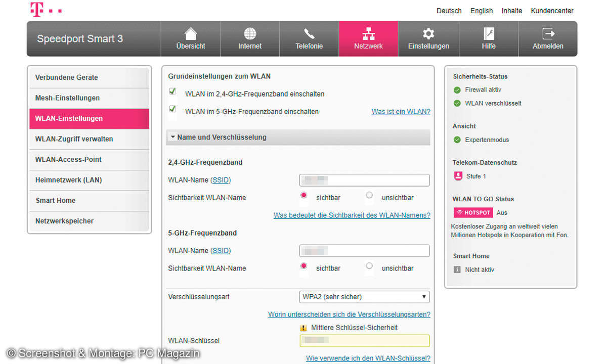Switch language to Deutsch
Image resolution: width=607 pixels, height=364 pixels.
click(x=449, y=11)
